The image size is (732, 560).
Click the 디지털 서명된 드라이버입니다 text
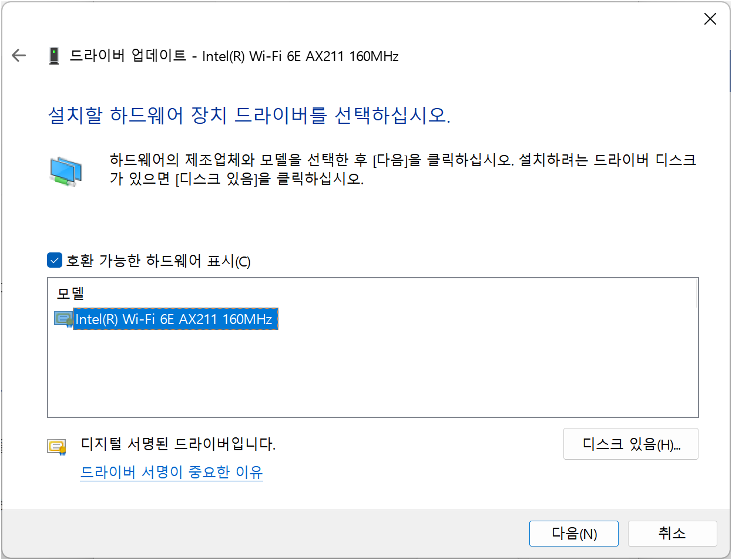point(178,444)
